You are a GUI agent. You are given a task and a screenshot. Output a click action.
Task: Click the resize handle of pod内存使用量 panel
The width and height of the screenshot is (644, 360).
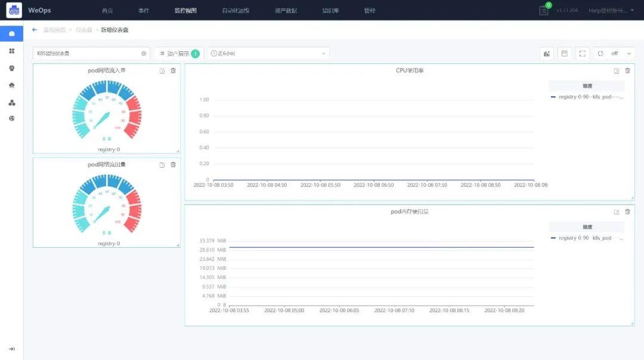click(632, 324)
